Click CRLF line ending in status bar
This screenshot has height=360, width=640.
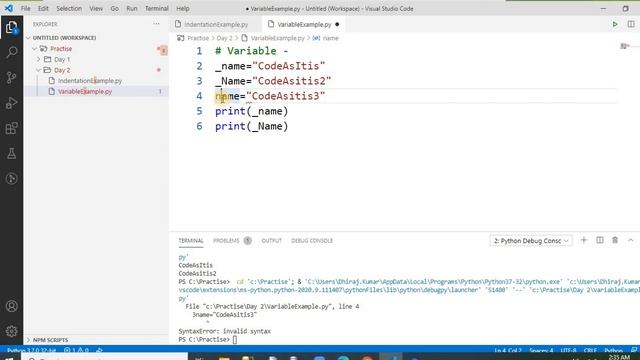(590, 350)
